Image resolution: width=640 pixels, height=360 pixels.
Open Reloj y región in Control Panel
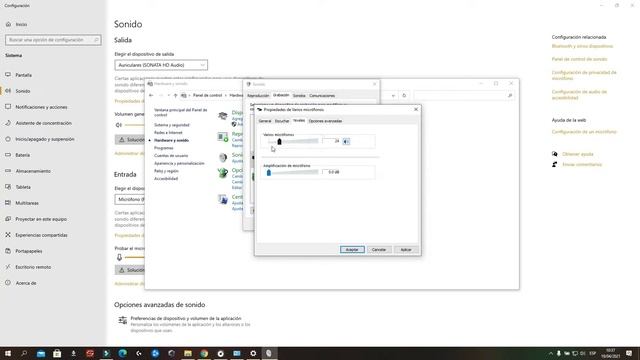point(166,171)
